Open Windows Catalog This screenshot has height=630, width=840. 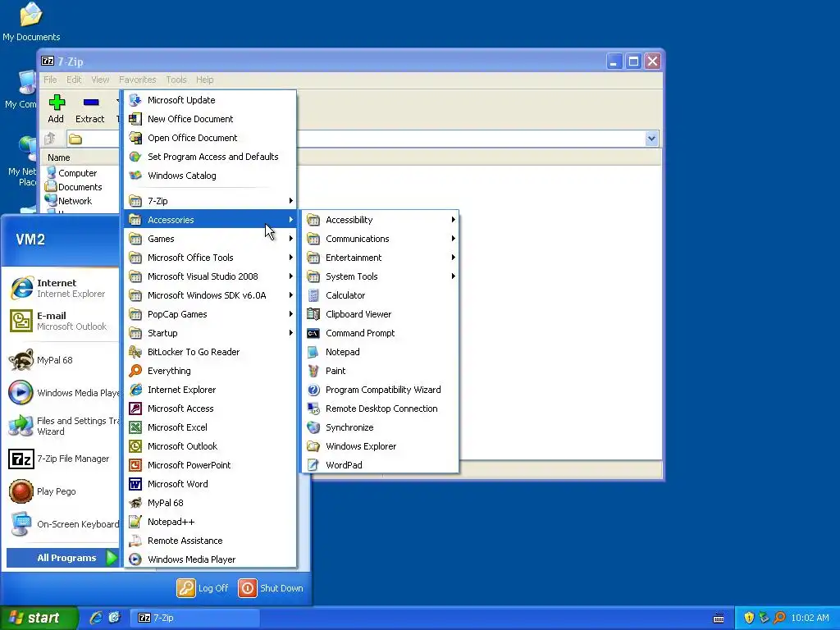tap(210, 176)
